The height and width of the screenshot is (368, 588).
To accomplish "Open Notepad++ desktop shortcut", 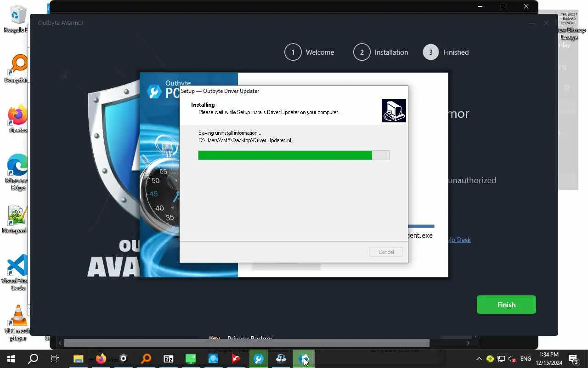I will pos(16,220).
